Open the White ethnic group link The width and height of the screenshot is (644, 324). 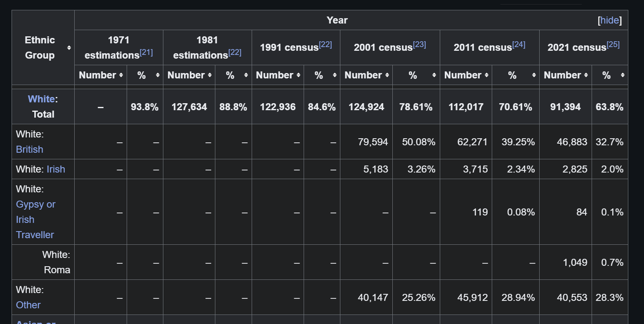click(x=41, y=99)
